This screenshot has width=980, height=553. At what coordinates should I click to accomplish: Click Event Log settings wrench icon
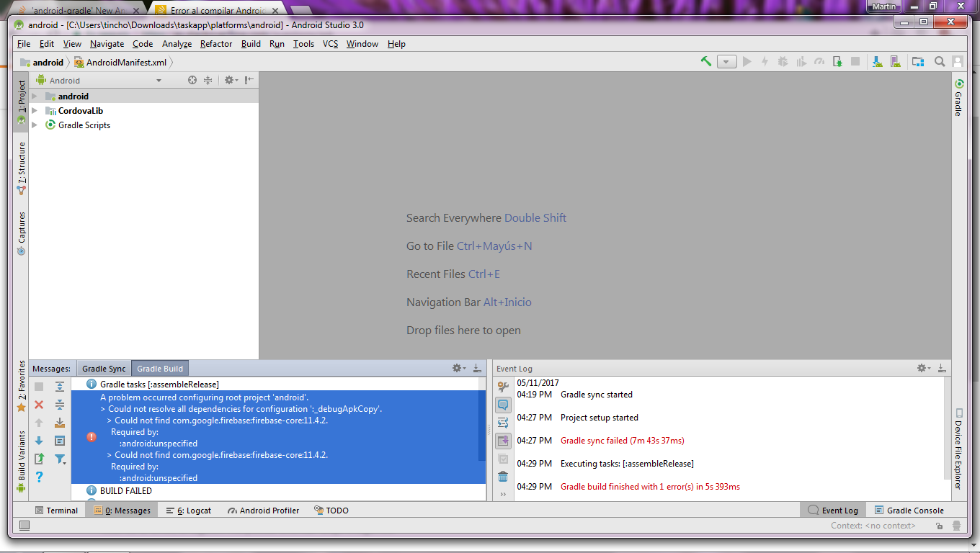(503, 387)
